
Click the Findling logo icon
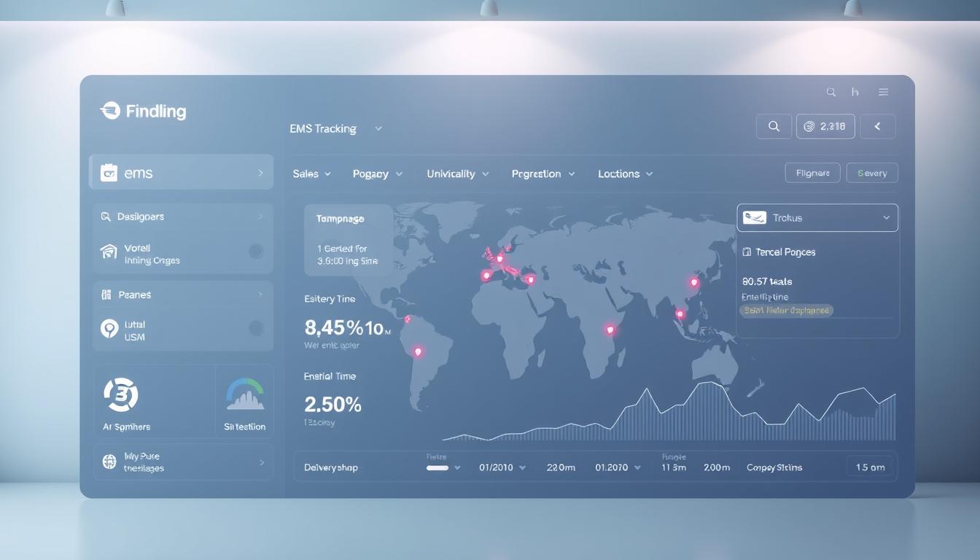(110, 111)
